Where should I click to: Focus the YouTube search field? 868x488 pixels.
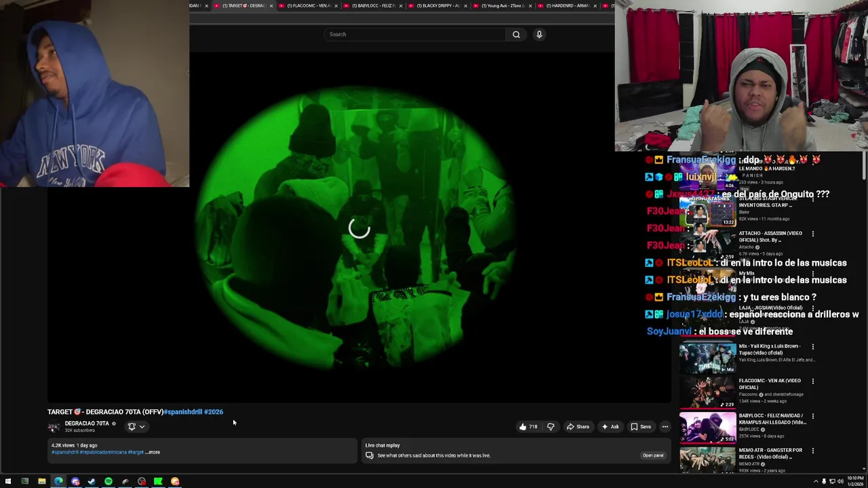click(x=415, y=35)
